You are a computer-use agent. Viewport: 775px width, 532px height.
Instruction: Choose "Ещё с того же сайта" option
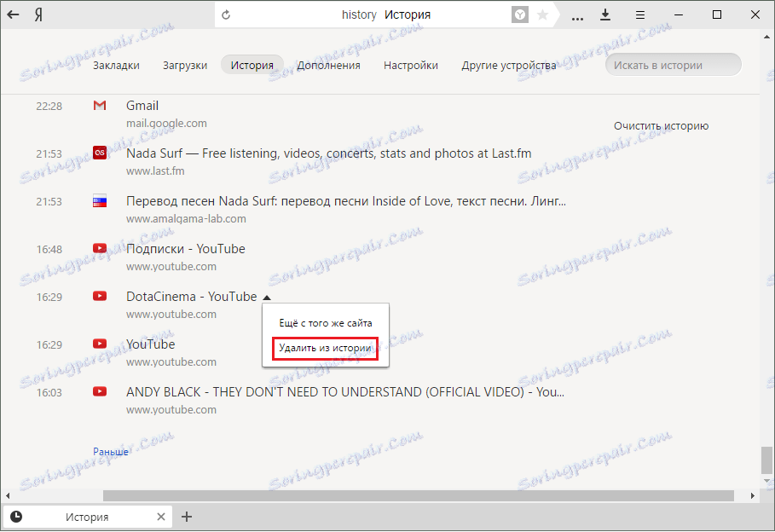point(325,323)
